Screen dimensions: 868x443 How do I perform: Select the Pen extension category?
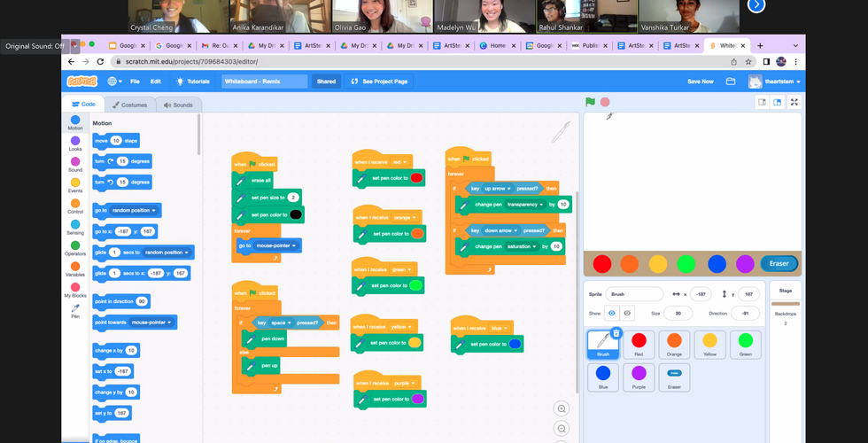75,312
